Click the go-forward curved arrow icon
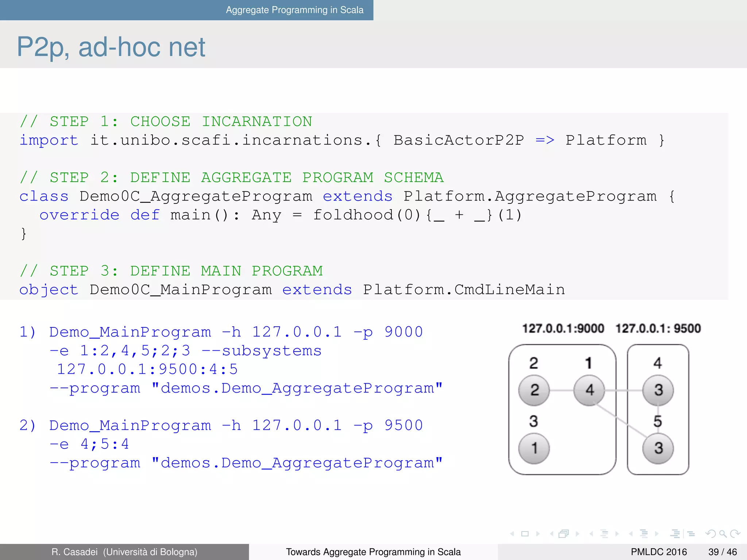Screen dimensions: 747x560 point(735,534)
